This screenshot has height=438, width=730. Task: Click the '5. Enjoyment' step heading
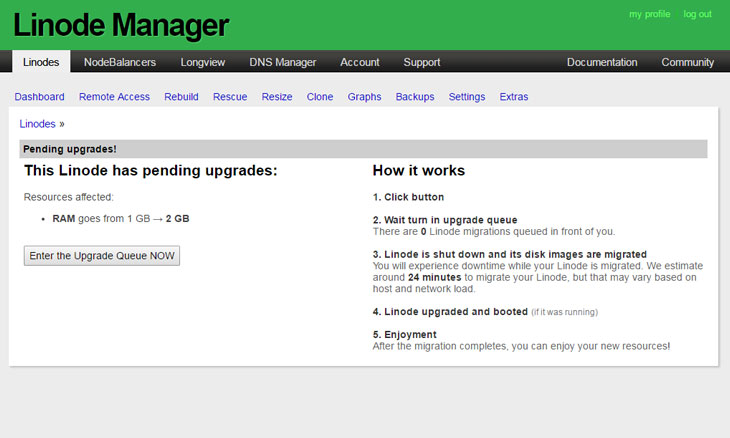[405, 335]
